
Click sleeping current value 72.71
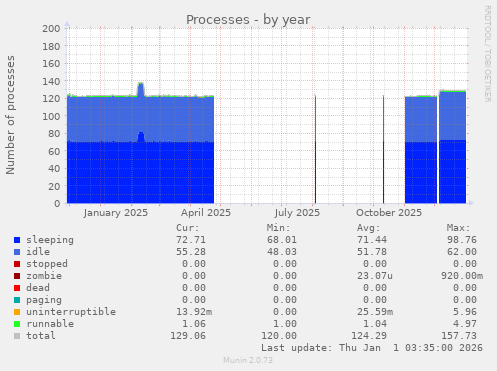coord(191,240)
